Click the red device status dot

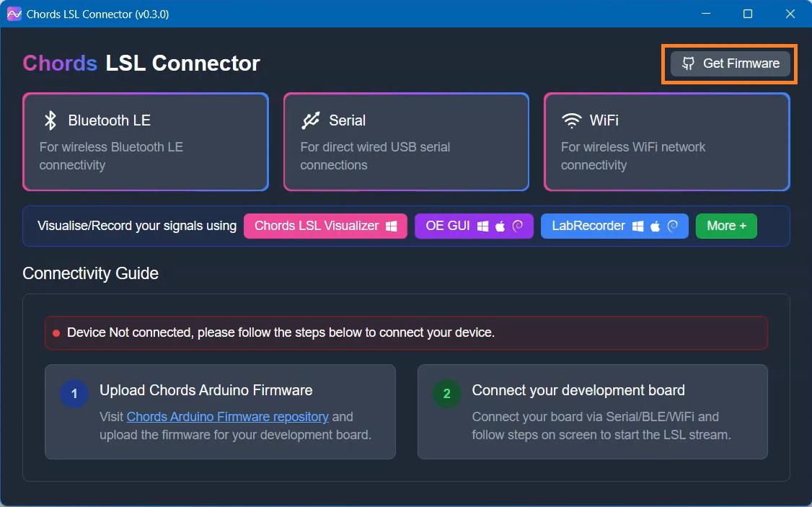(x=56, y=333)
